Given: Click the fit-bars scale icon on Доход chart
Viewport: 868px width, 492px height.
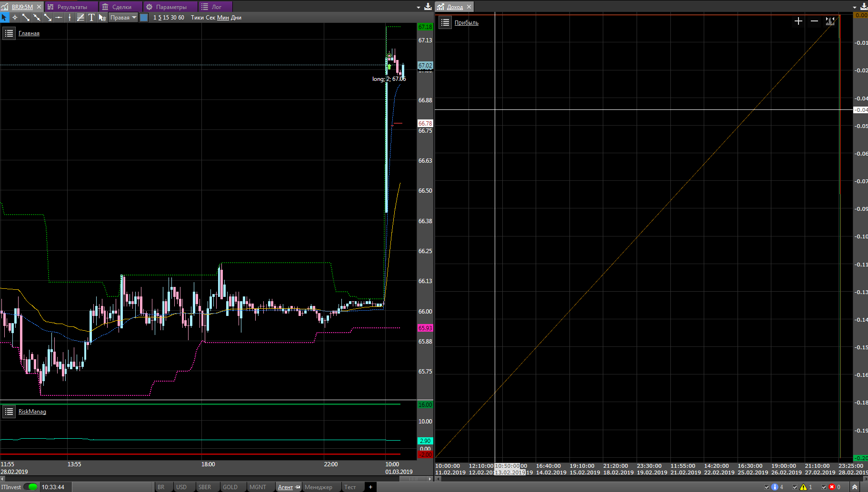Looking at the screenshot, I should [830, 21].
